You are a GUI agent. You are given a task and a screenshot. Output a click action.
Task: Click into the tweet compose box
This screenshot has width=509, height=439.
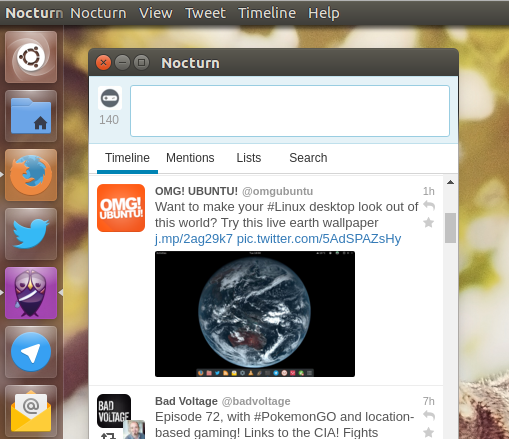pos(290,111)
